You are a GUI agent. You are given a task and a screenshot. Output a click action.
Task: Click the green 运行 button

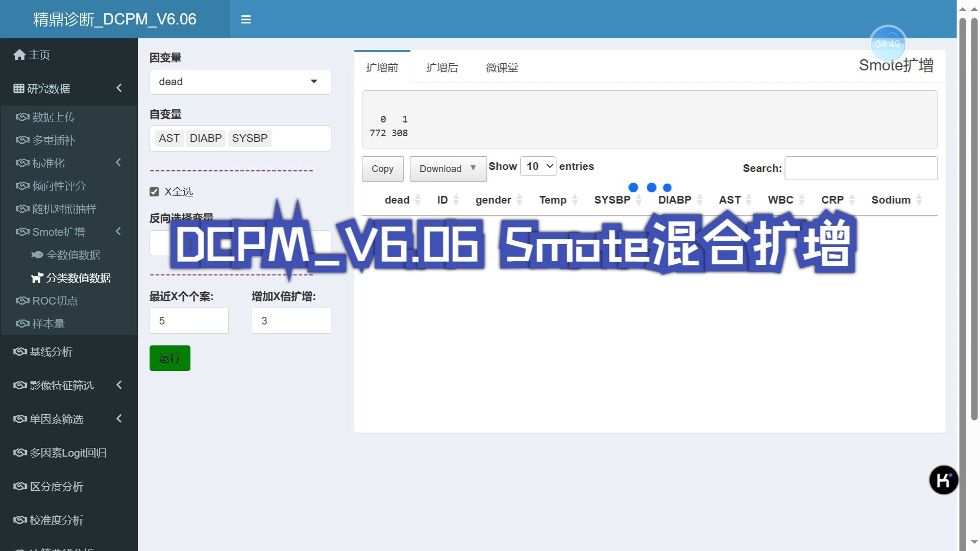[169, 358]
